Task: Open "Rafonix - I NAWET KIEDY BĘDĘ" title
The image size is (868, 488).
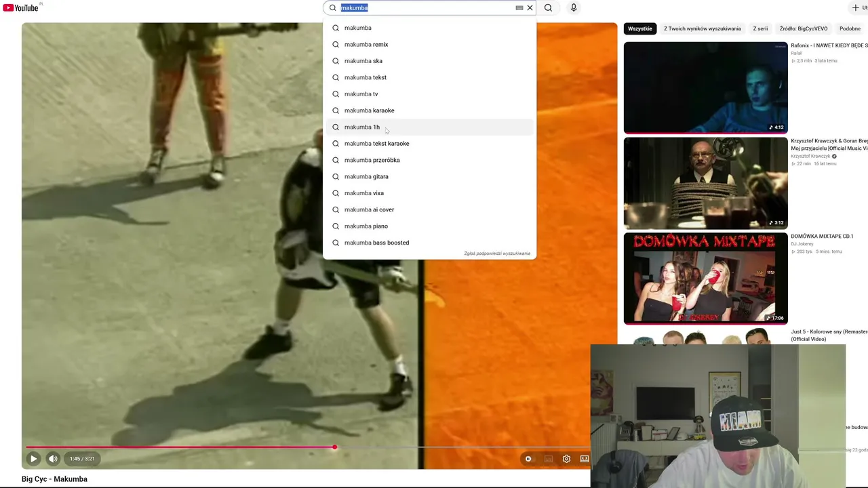Action: pyautogui.click(x=829, y=45)
